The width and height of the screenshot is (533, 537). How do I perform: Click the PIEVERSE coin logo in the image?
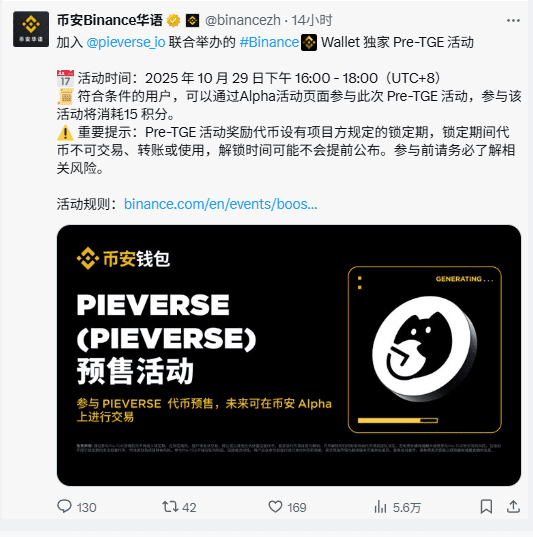tap(425, 349)
